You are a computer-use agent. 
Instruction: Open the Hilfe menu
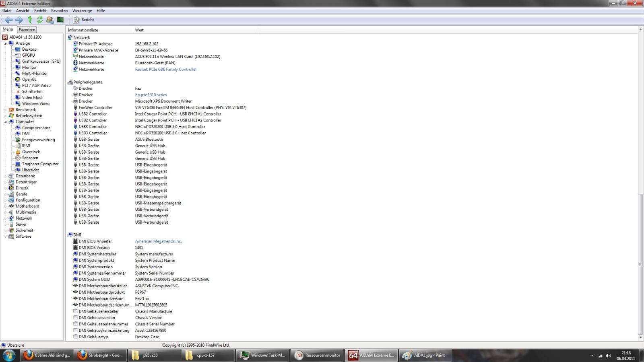click(x=101, y=11)
